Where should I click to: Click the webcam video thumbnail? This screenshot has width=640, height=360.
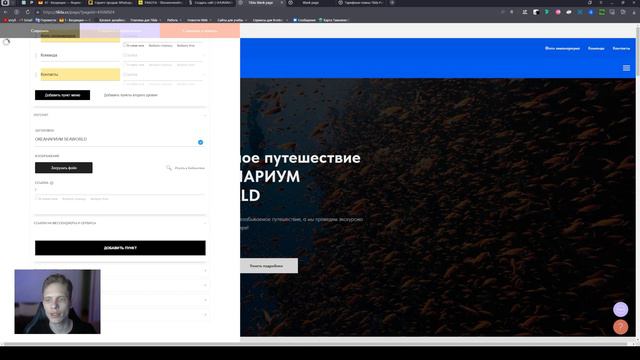pos(58,302)
